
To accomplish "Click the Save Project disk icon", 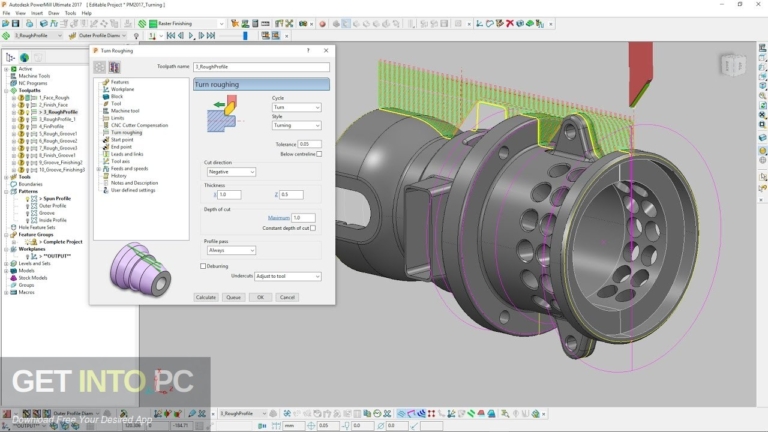I will [x=16, y=24].
